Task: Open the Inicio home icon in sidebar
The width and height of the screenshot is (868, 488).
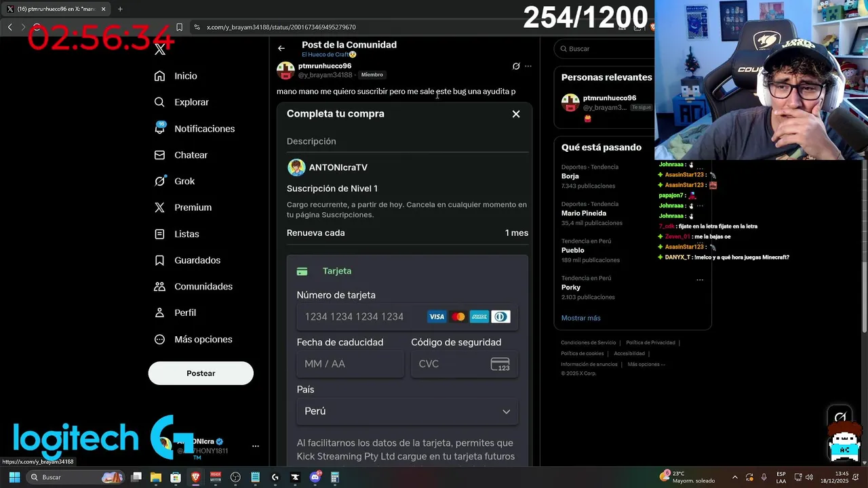Action: 159,76
